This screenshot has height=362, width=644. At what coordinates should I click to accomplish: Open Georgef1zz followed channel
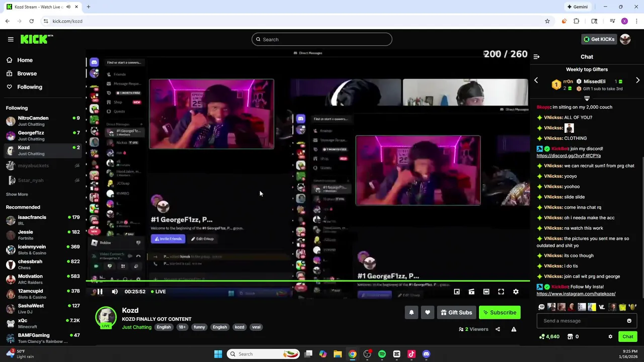(42, 136)
